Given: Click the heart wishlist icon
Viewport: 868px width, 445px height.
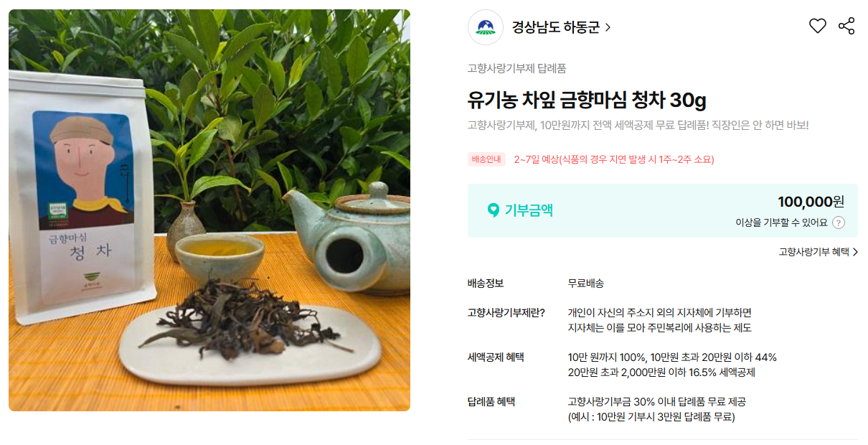Looking at the screenshot, I should [818, 26].
